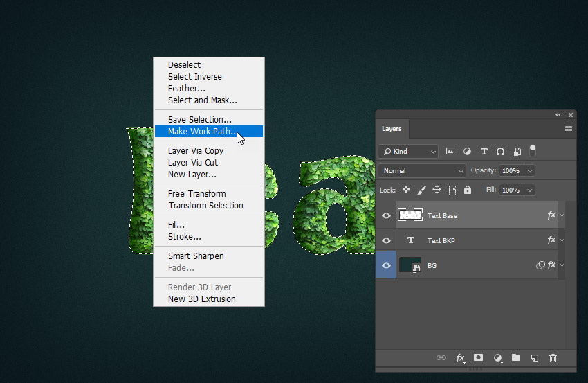This screenshot has width=588, height=383.
Task: Lock artboard nesting icon
Action: tap(452, 190)
